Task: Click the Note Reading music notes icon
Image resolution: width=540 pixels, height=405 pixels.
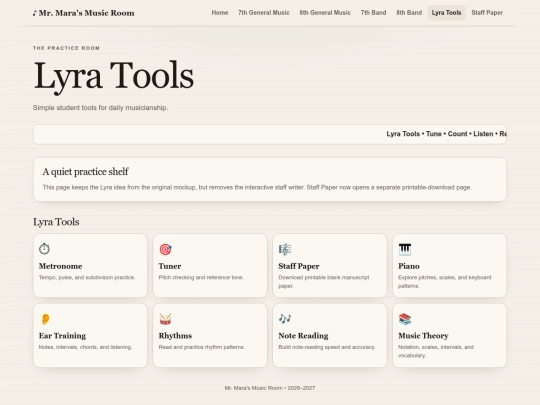Action: [x=285, y=319]
